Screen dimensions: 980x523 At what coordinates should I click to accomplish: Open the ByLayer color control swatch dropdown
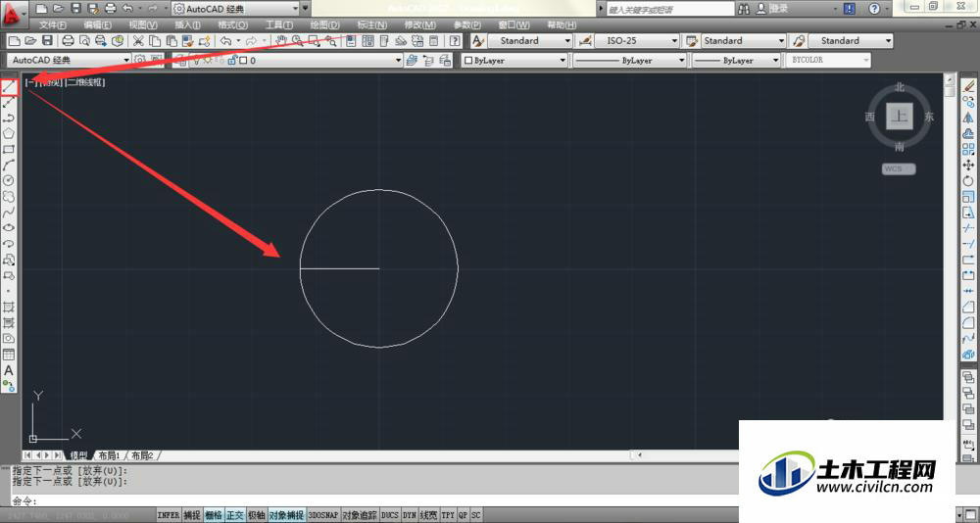[x=514, y=60]
